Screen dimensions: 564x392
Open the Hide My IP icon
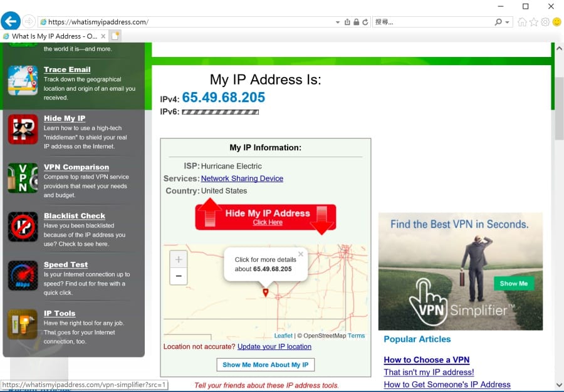point(23,129)
